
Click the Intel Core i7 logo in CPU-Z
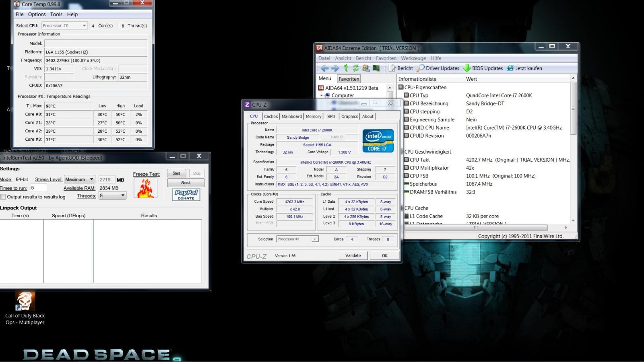click(x=378, y=141)
